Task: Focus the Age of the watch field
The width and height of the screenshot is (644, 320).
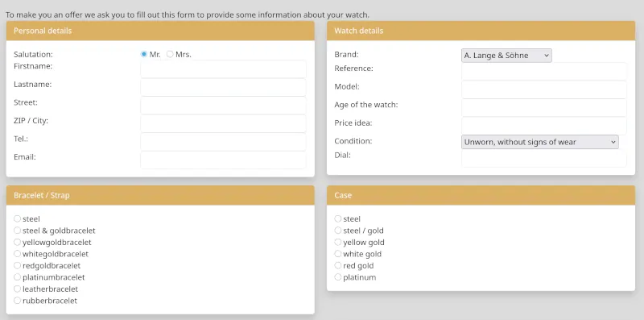Action: pyautogui.click(x=544, y=107)
